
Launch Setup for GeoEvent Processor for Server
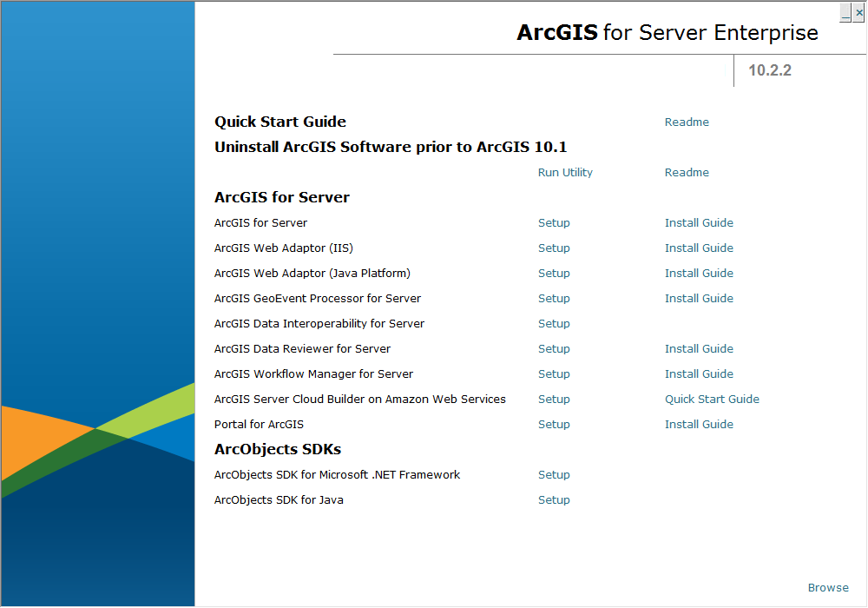pyautogui.click(x=554, y=299)
